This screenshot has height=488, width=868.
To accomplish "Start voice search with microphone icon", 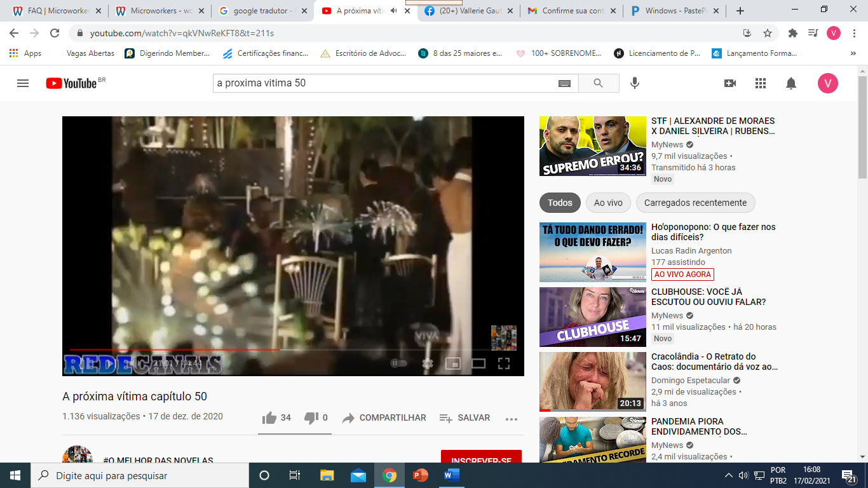I will [x=634, y=83].
